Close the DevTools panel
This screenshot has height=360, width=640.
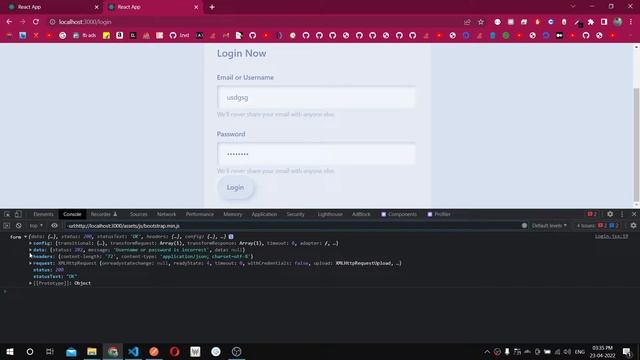tap(634, 214)
